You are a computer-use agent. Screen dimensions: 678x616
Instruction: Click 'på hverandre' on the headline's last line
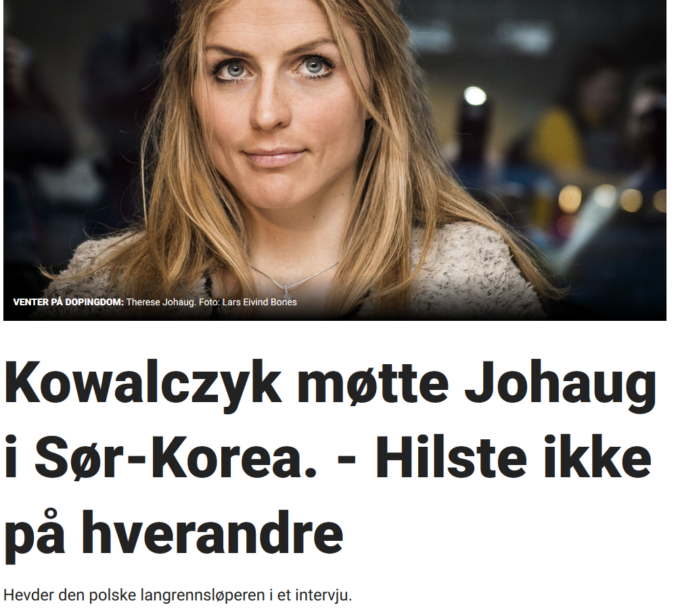pyautogui.click(x=174, y=533)
